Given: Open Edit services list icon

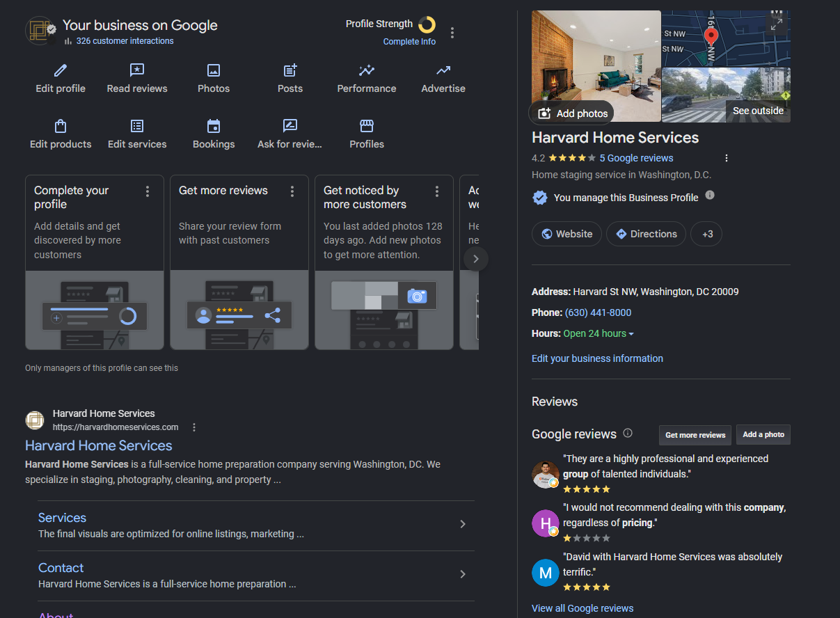Looking at the screenshot, I should point(137,126).
